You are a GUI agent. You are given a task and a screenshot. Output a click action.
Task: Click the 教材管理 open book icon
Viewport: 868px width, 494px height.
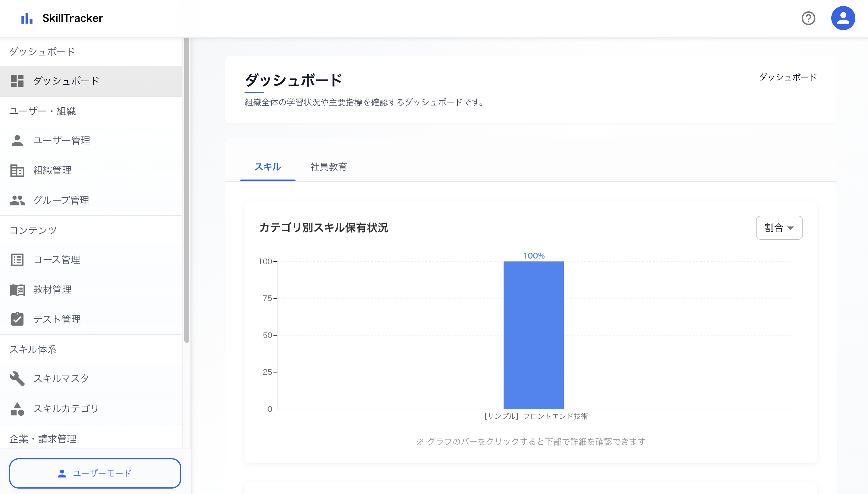pyautogui.click(x=17, y=290)
